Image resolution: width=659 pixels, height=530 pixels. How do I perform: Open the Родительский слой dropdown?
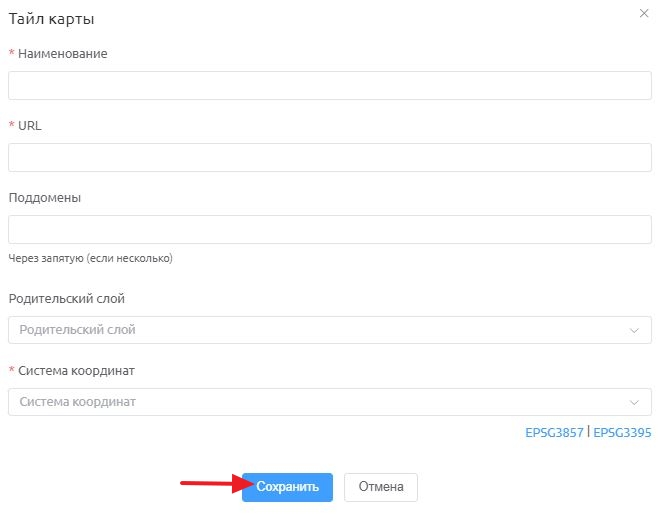(x=330, y=330)
